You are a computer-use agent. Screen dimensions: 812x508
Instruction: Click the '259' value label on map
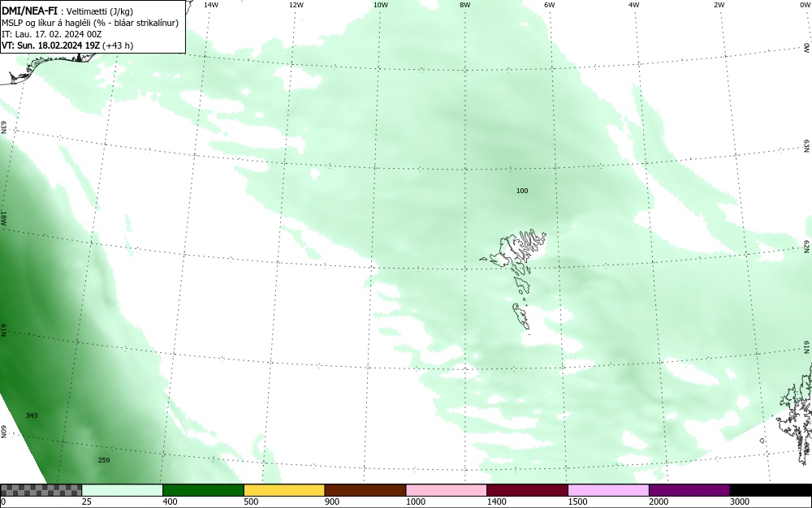click(x=104, y=460)
